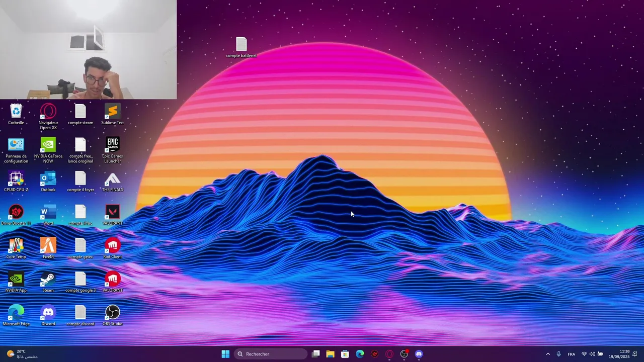Viewport: 644px width, 362px height.
Task: Select the Microsoft Edge desktop shortcut
Action: tap(16, 316)
